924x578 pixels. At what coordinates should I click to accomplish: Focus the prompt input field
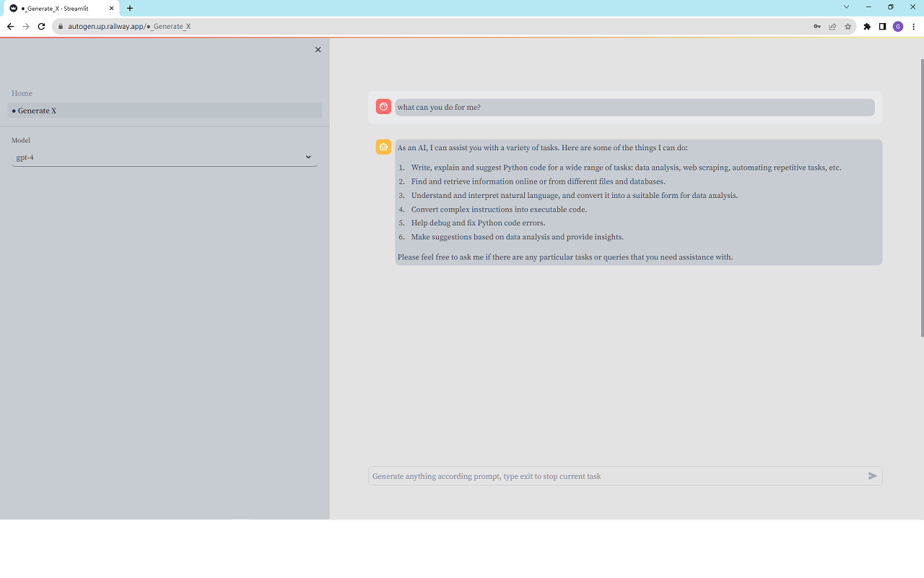tap(618, 476)
